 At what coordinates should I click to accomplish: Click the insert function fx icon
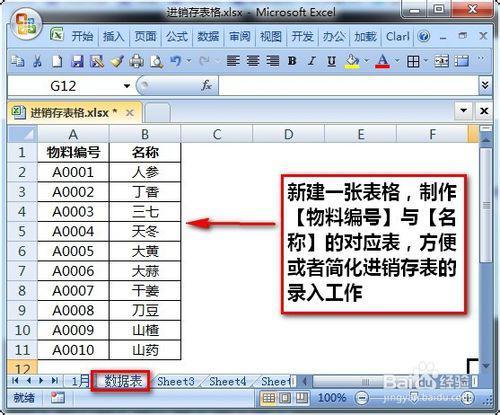[207, 86]
